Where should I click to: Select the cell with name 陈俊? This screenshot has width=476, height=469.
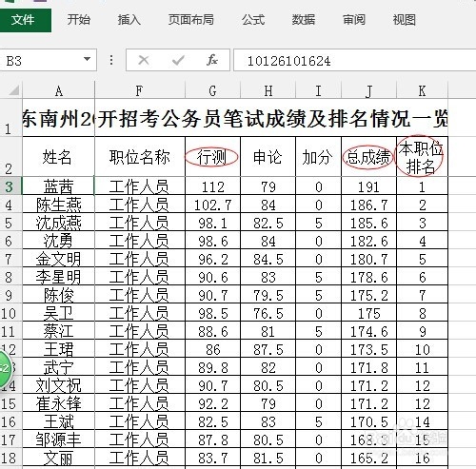pos(58,295)
